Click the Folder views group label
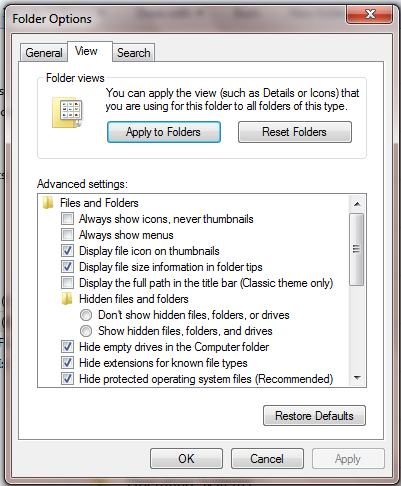 click(x=75, y=78)
